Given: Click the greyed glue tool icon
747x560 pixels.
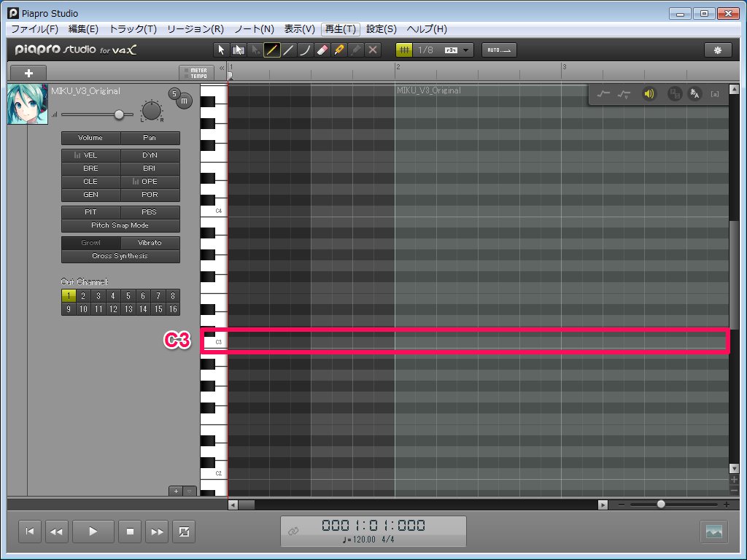Looking at the screenshot, I should tap(356, 50).
